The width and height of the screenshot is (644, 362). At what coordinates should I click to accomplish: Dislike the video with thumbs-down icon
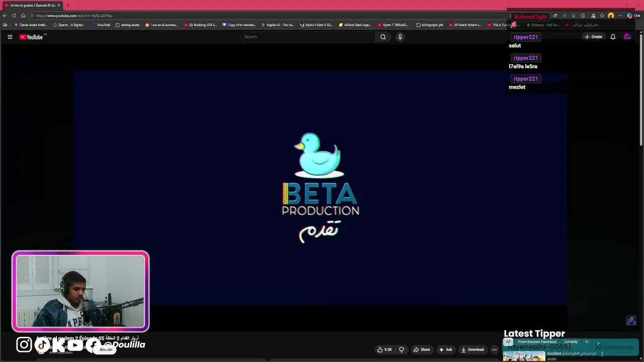[x=401, y=349]
